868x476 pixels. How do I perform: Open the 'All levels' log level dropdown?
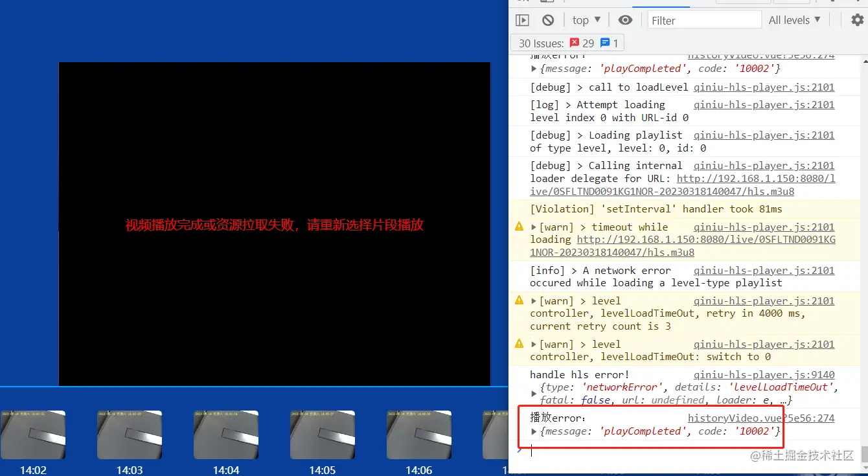click(795, 20)
